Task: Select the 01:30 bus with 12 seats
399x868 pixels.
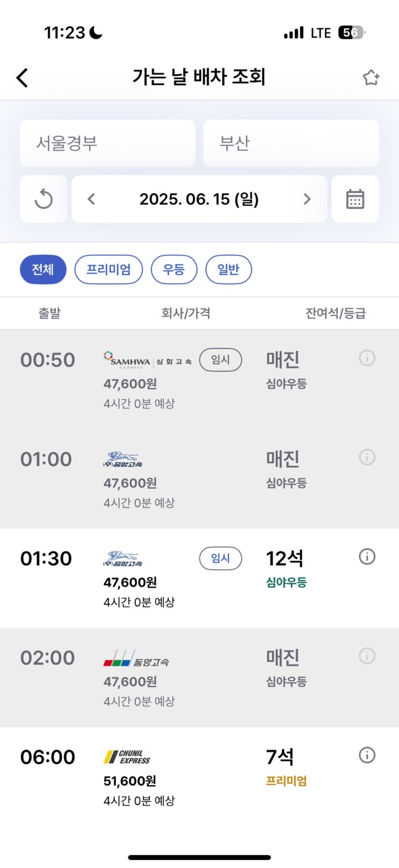Action: click(x=161, y=578)
